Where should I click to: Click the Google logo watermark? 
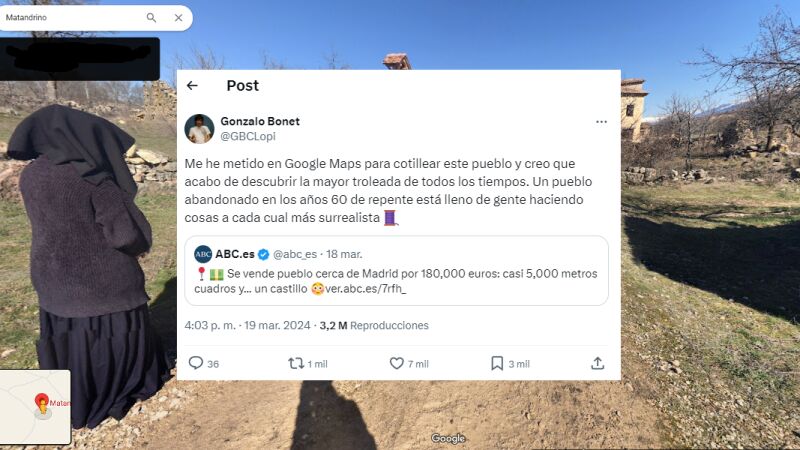[448, 438]
